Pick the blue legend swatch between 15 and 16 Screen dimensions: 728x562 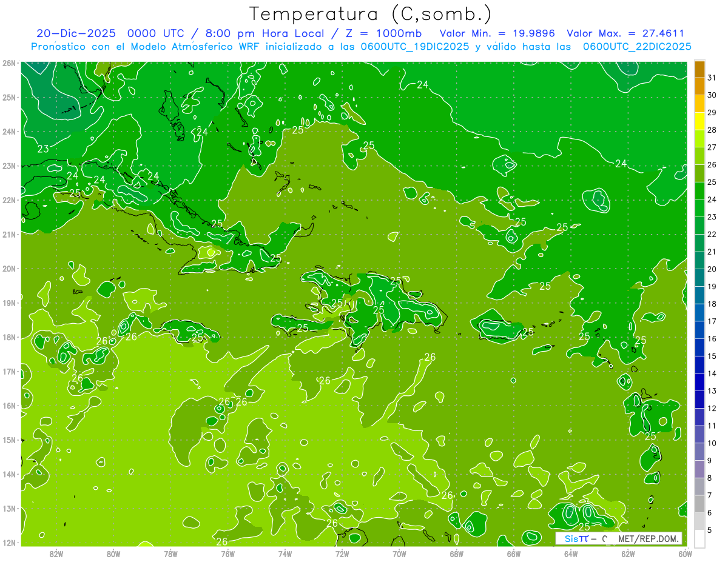click(699, 347)
